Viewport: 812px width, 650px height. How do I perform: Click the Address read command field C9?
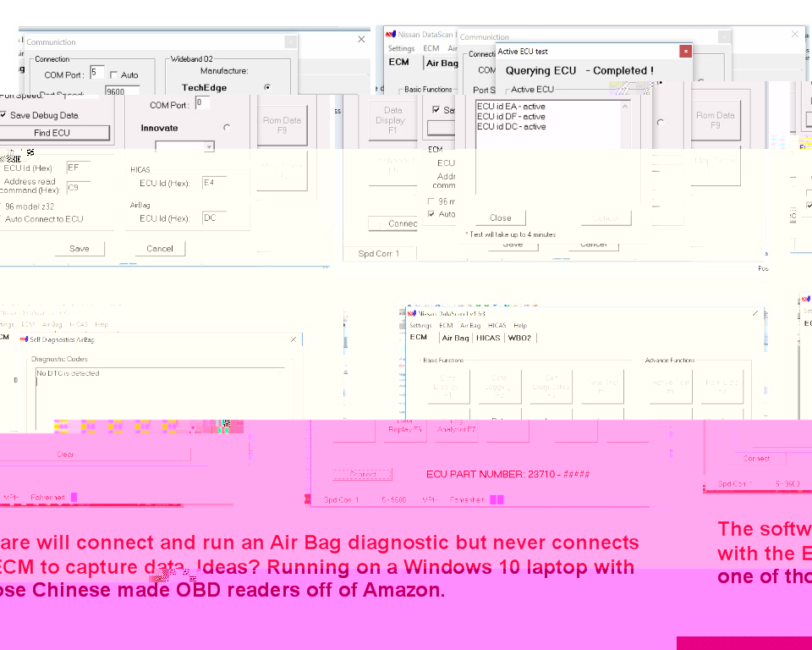(x=79, y=187)
